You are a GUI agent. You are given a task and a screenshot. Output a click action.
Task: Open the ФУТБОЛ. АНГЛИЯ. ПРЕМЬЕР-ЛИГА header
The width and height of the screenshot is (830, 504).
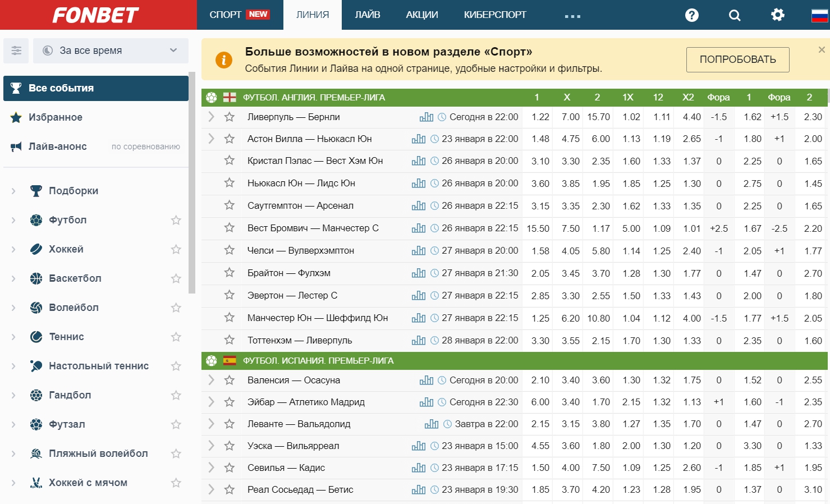[x=314, y=98]
